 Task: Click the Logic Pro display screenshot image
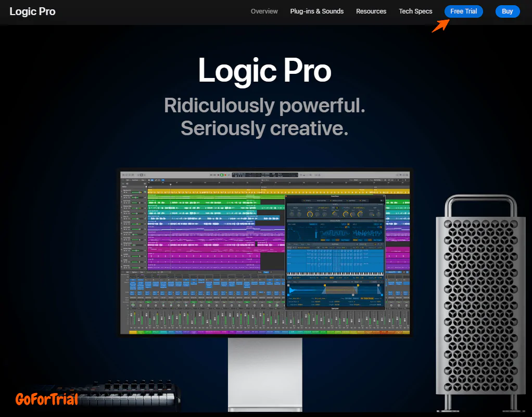click(x=265, y=253)
